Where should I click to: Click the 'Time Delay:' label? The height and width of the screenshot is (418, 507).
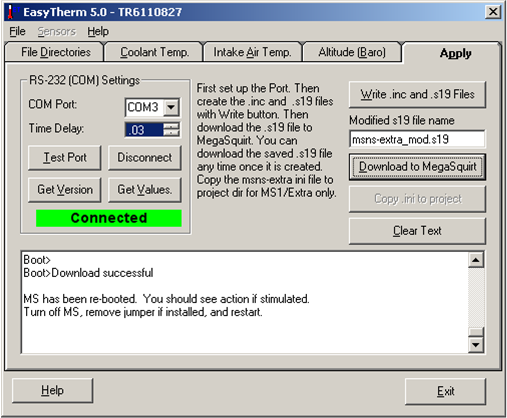56,128
